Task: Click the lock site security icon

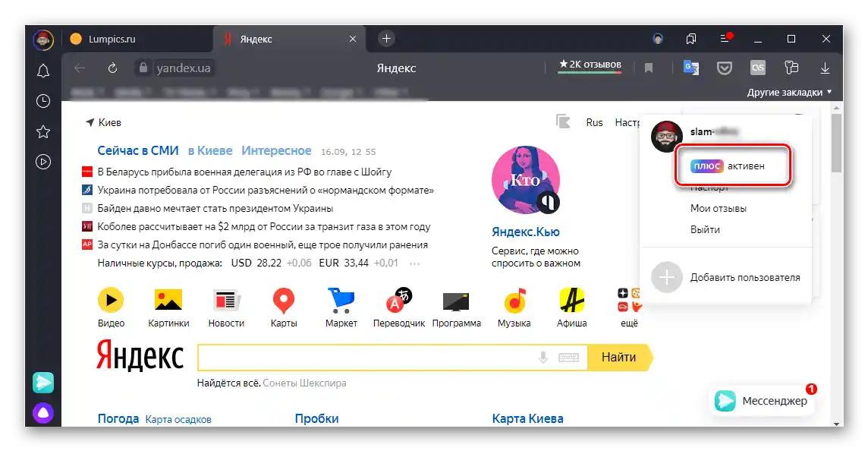Action: pyautogui.click(x=143, y=68)
